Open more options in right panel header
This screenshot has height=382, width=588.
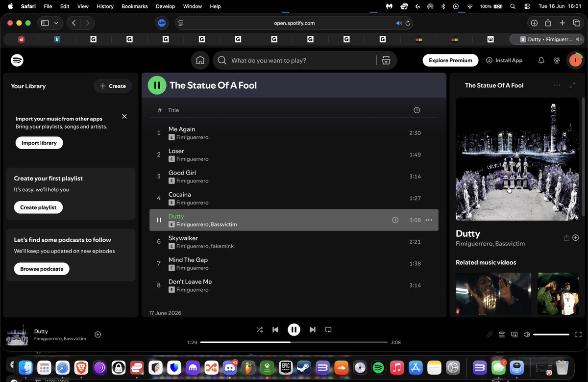[557, 85]
